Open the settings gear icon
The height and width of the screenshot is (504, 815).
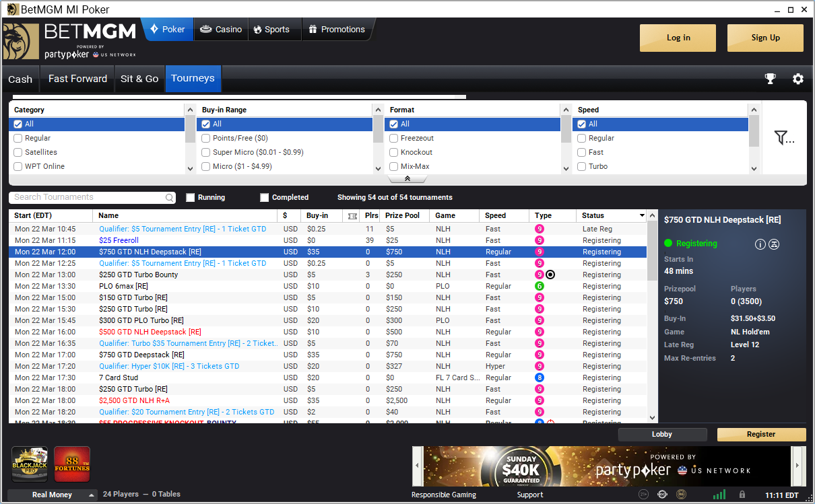coord(798,79)
